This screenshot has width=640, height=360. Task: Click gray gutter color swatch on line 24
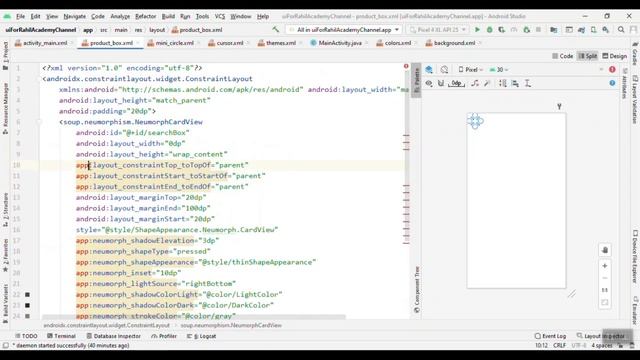(x=27, y=316)
